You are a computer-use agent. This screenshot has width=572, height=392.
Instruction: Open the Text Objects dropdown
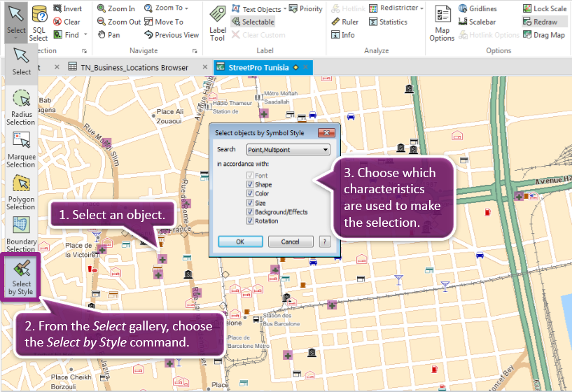coord(284,8)
